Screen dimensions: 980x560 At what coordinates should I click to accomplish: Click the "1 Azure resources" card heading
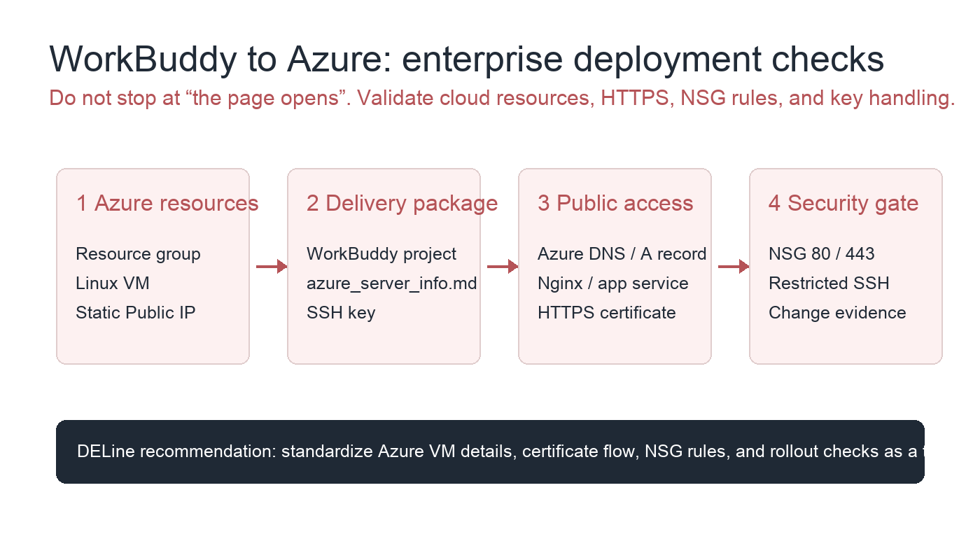167,203
